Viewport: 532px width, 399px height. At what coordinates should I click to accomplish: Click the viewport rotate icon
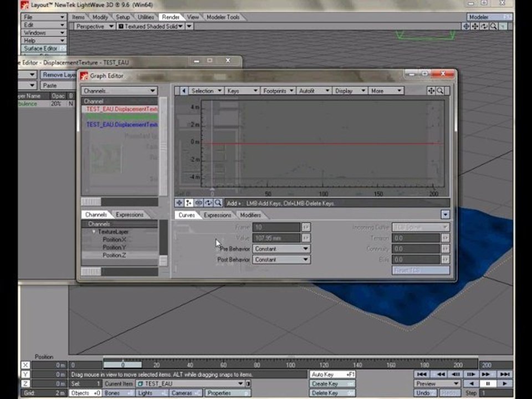click(x=484, y=26)
